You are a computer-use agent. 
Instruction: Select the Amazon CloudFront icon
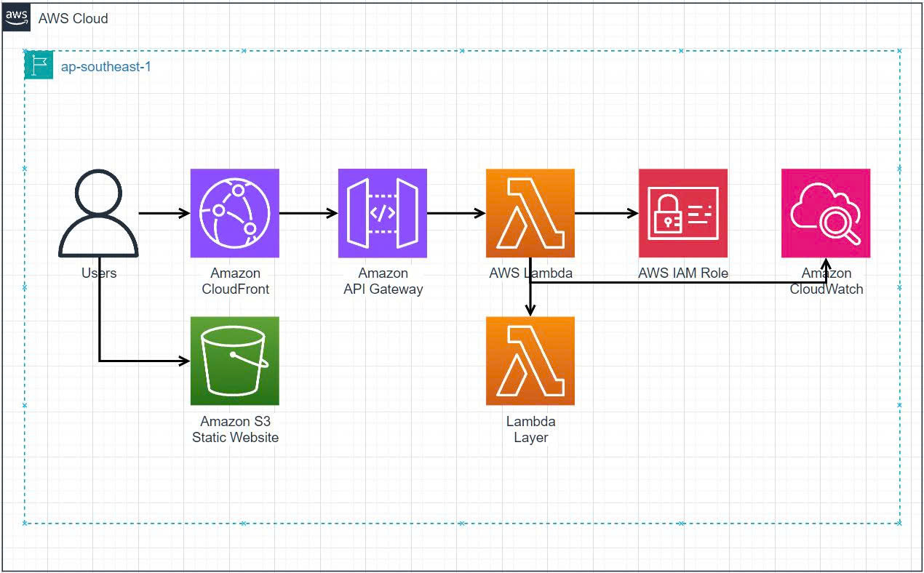pos(234,213)
